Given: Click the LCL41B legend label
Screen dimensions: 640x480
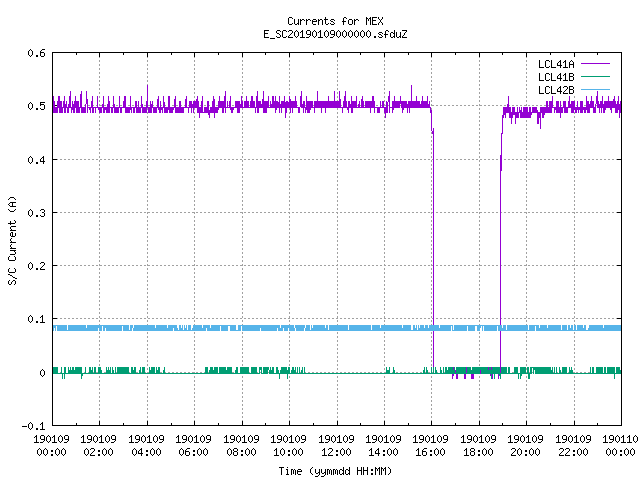Looking at the screenshot, I should click(556, 77).
